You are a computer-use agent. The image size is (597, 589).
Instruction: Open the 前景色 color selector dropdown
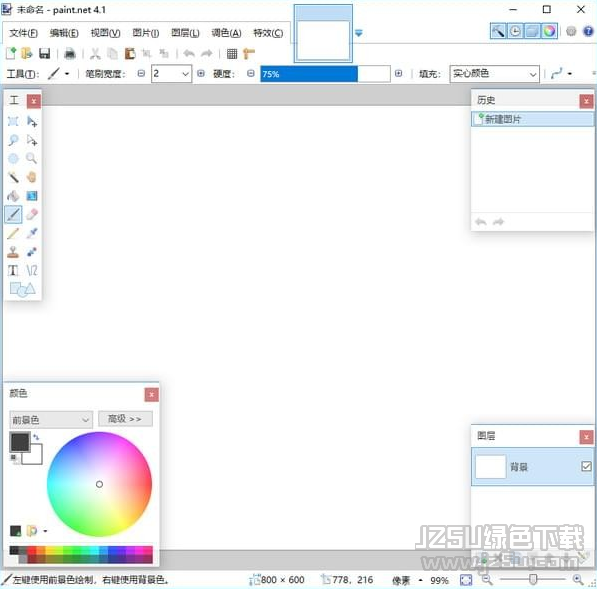point(51,420)
